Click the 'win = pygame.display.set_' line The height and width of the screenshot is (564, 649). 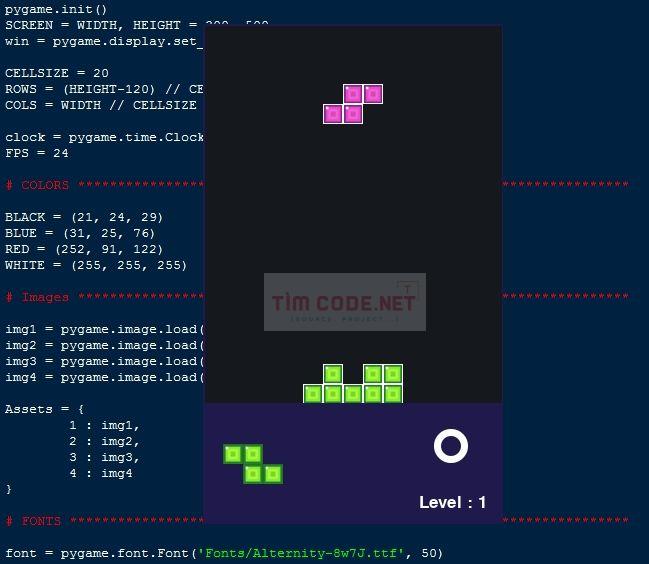point(104,41)
